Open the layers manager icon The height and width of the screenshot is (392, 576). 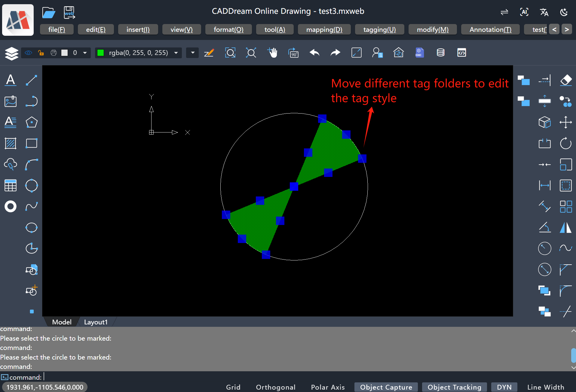tap(12, 53)
